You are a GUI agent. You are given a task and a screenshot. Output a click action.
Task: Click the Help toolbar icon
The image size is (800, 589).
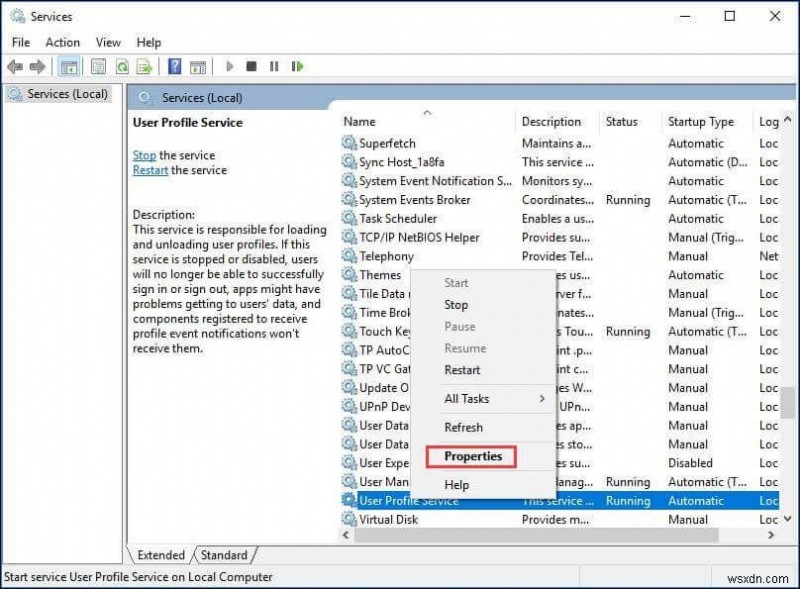[174, 66]
